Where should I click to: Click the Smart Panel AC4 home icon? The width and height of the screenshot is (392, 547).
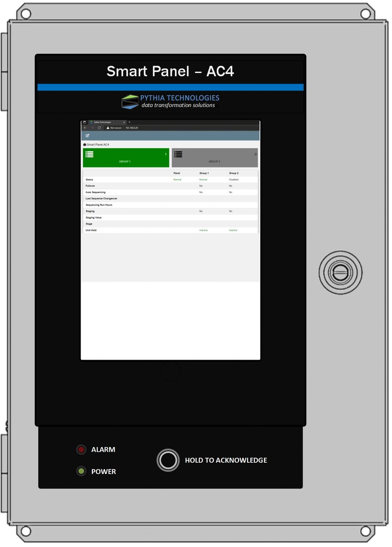point(85,144)
